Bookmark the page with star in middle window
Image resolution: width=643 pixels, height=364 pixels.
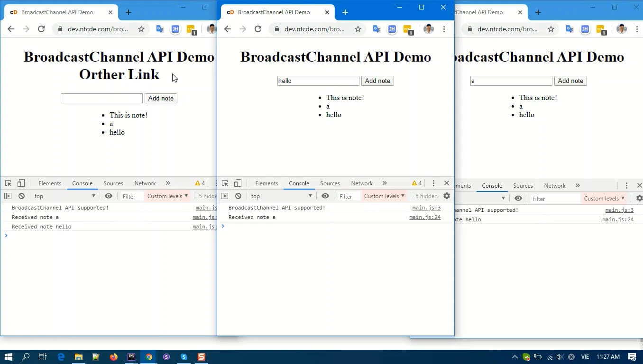tap(358, 29)
